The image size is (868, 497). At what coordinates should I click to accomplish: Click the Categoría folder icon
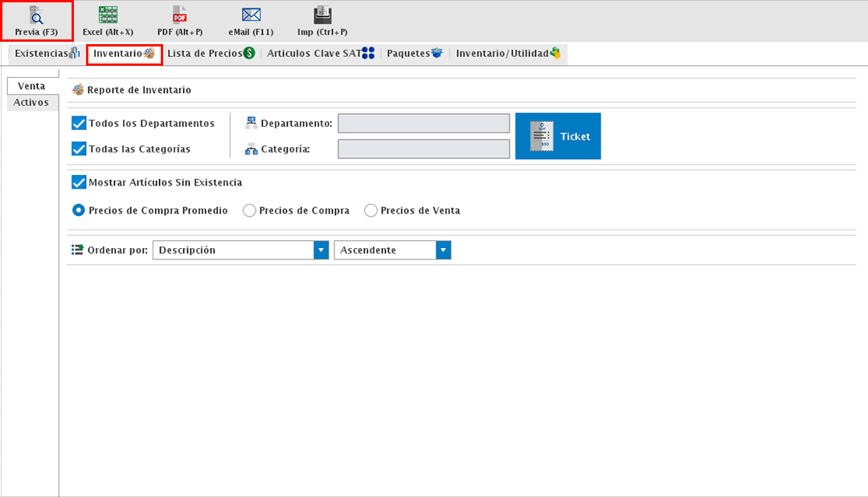pyautogui.click(x=253, y=149)
